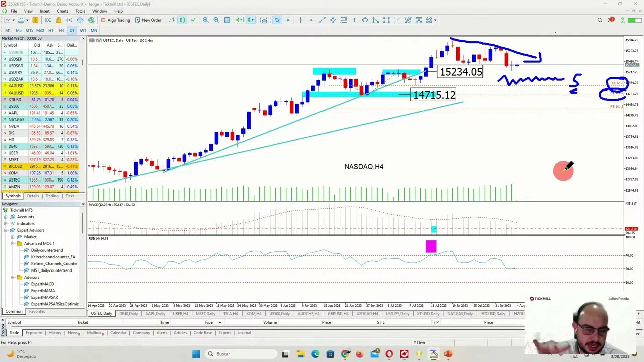Zoom in on the chart
Viewport: 644px width, 362px height.
[x=205, y=20]
